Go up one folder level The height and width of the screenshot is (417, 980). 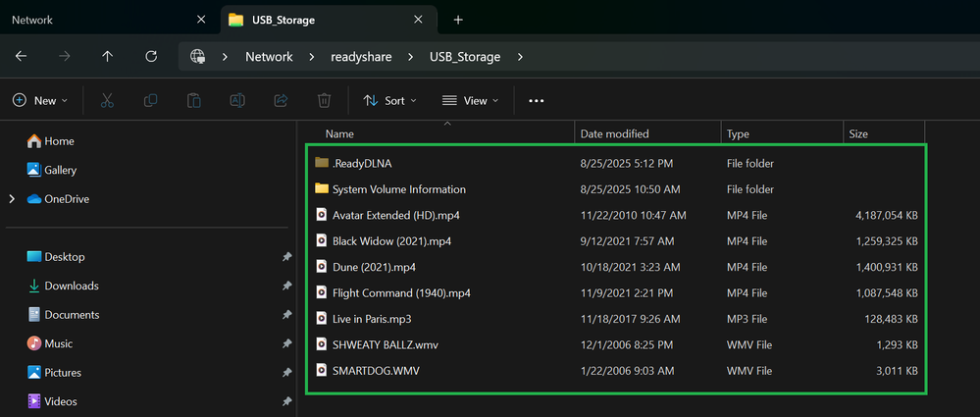click(108, 56)
